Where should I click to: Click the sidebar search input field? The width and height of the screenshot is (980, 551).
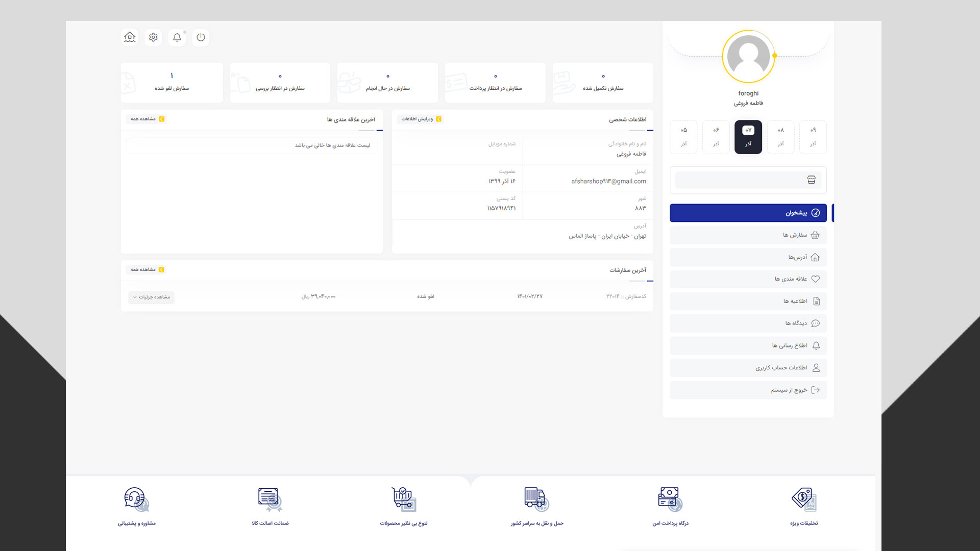(740, 180)
